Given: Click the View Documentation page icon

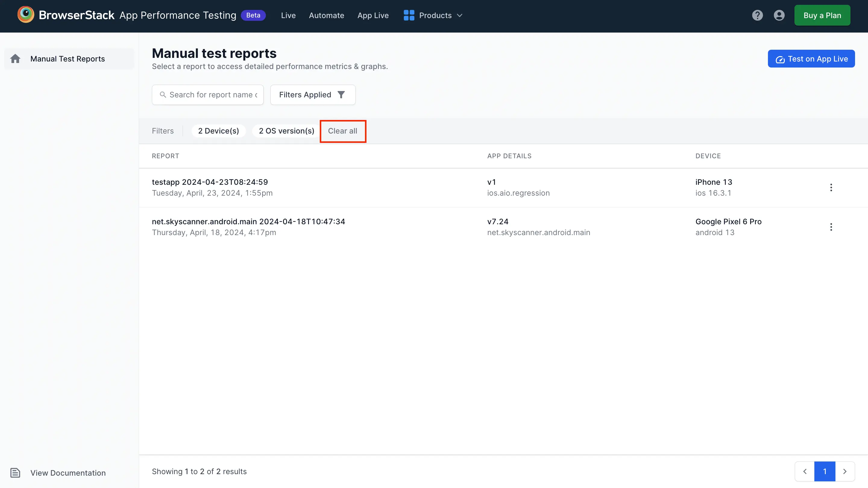Looking at the screenshot, I should click(15, 473).
